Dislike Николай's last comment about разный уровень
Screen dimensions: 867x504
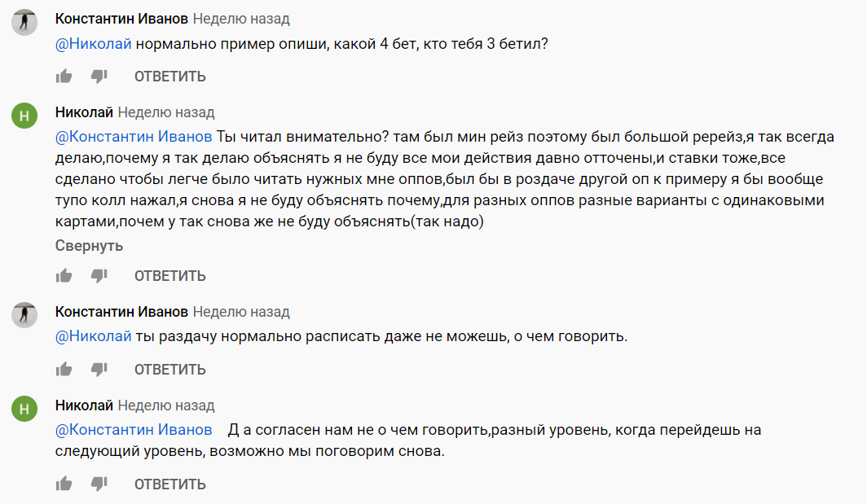click(99, 484)
